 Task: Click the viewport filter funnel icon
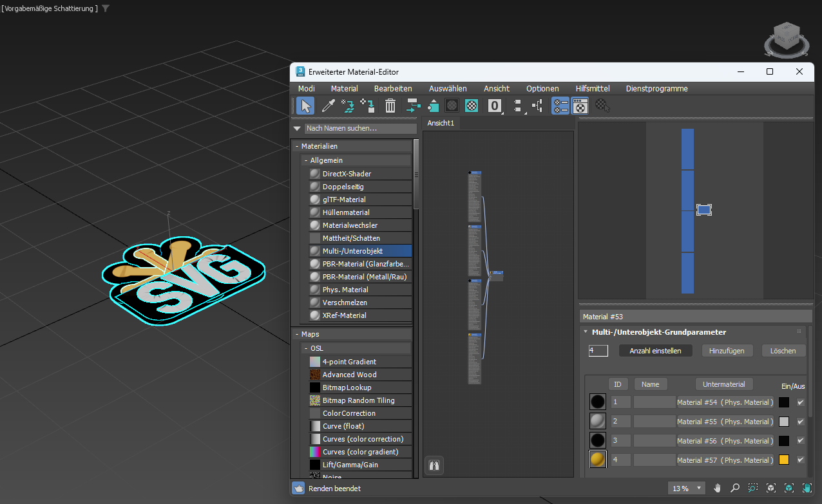point(106,8)
